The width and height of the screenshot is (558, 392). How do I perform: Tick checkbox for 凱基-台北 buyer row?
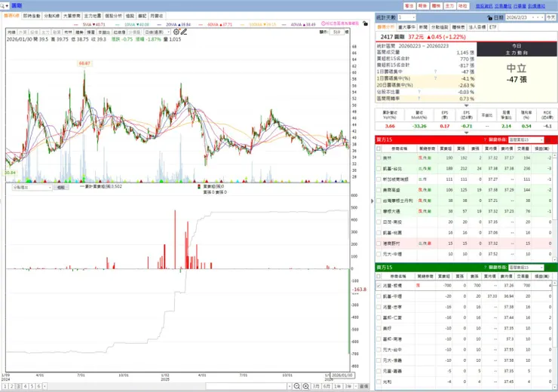click(x=379, y=169)
